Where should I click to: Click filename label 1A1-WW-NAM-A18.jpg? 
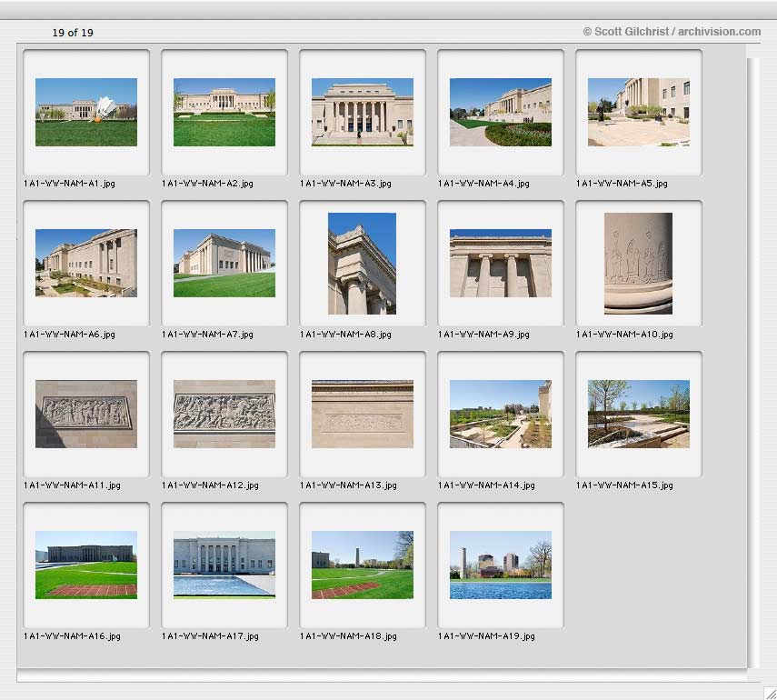coord(348,636)
